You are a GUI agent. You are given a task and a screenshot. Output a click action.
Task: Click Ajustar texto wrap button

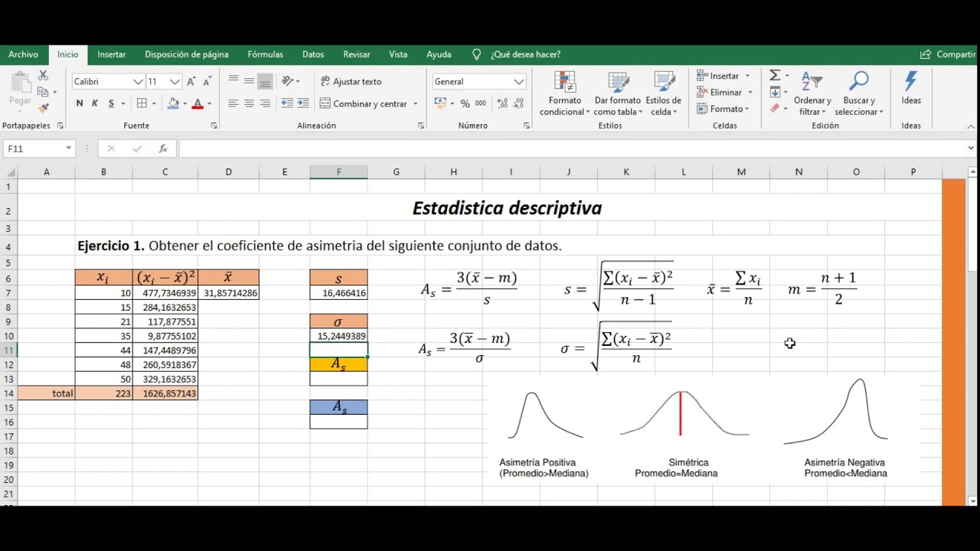pos(351,81)
